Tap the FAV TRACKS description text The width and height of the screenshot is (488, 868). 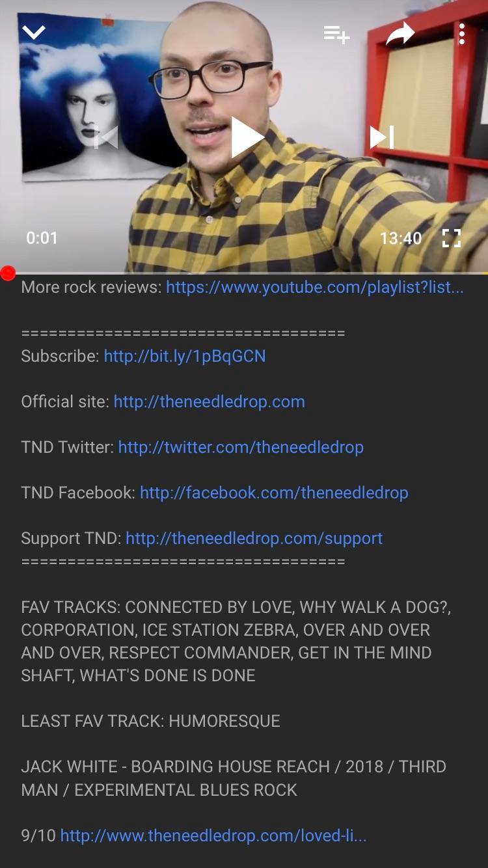236,641
